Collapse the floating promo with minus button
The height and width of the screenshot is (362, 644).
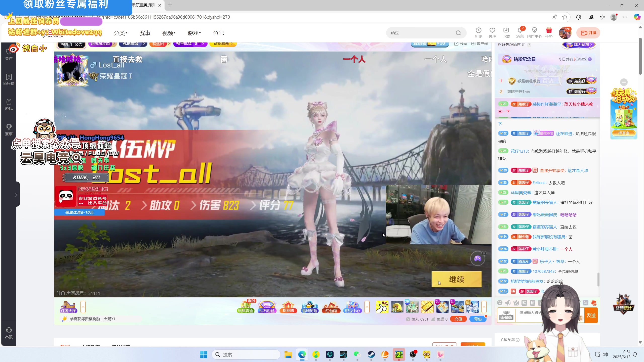pos(624,82)
